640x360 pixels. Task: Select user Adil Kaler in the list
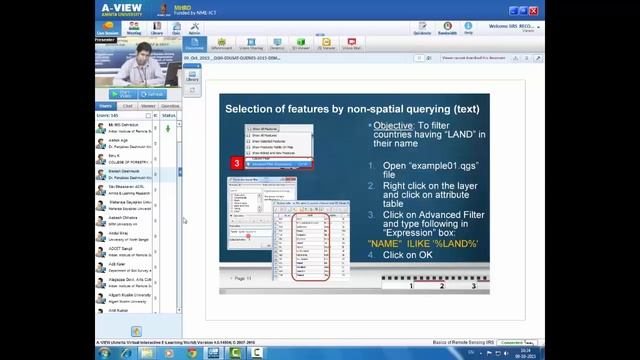(x=124, y=267)
